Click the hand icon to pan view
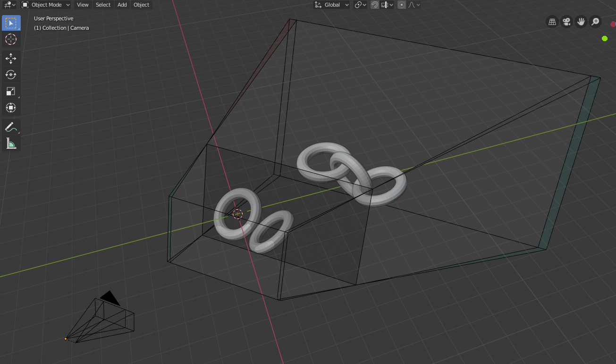The height and width of the screenshot is (364, 616). pos(581,22)
